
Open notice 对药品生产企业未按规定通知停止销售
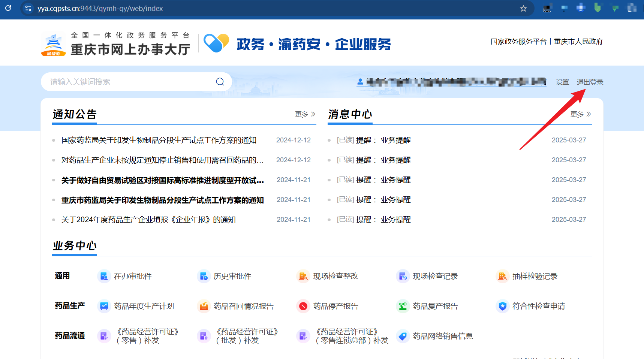coord(162,160)
